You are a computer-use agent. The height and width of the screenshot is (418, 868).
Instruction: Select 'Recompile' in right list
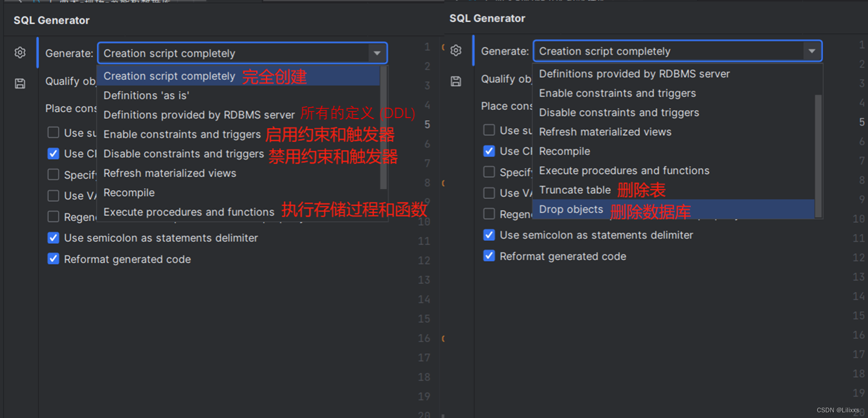point(674,152)
